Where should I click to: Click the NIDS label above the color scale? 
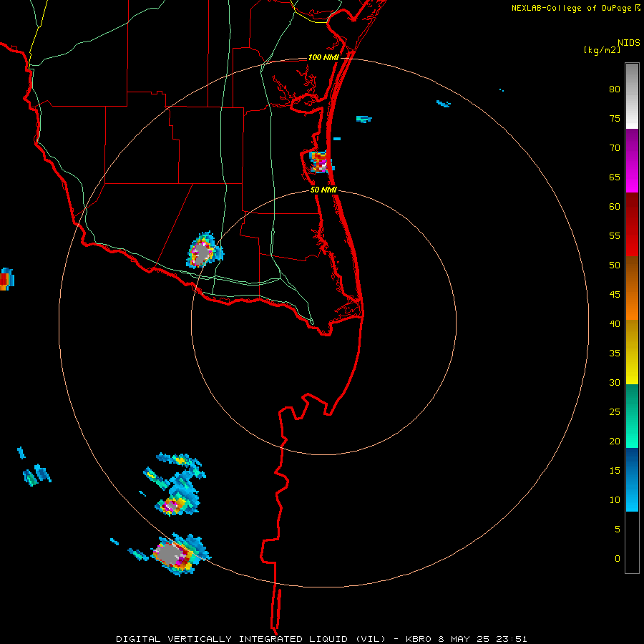[x=628, y=42]
